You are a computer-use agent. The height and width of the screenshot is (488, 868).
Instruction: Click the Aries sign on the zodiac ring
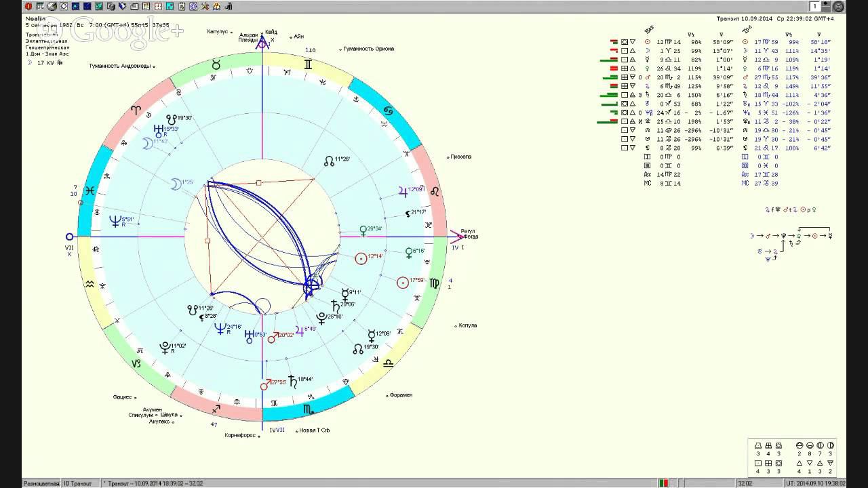[136, 110]
